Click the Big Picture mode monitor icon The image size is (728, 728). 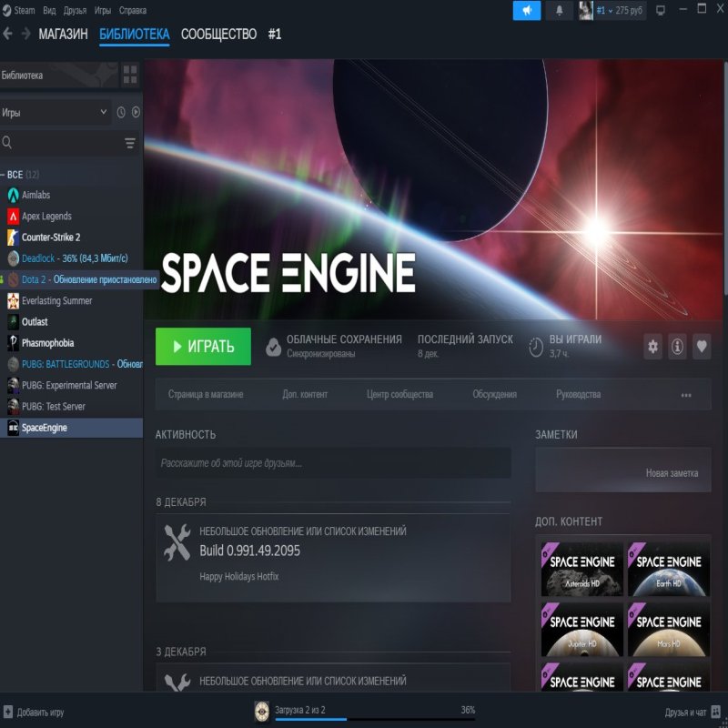pos(661,10)
